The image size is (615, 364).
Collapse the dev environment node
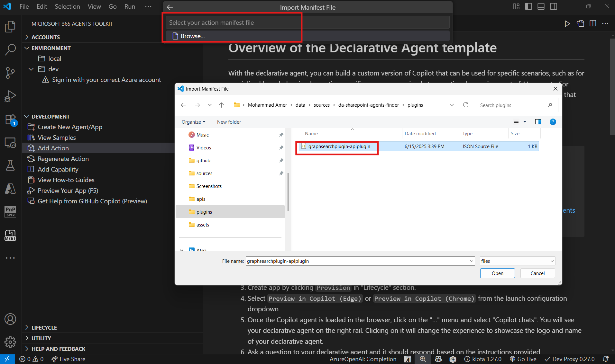pos(31,69)
